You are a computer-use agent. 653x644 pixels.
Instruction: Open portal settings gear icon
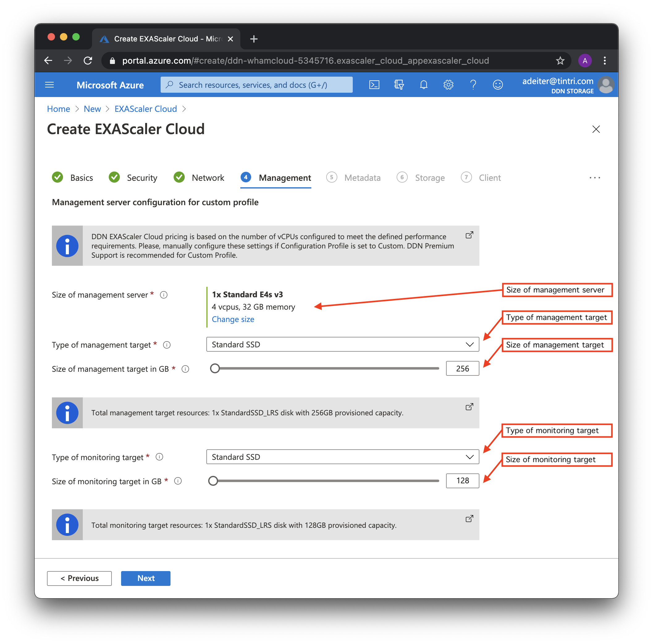448,84
